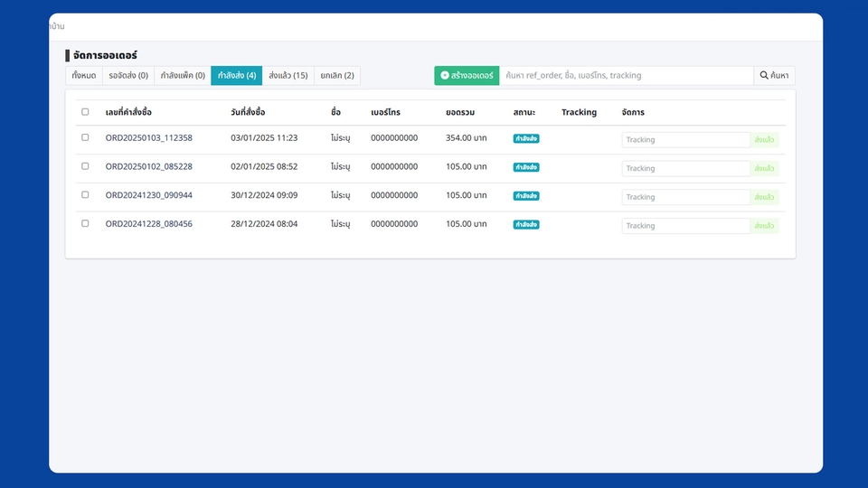Check the box for order ORD20241230_090944

point(85,195)
